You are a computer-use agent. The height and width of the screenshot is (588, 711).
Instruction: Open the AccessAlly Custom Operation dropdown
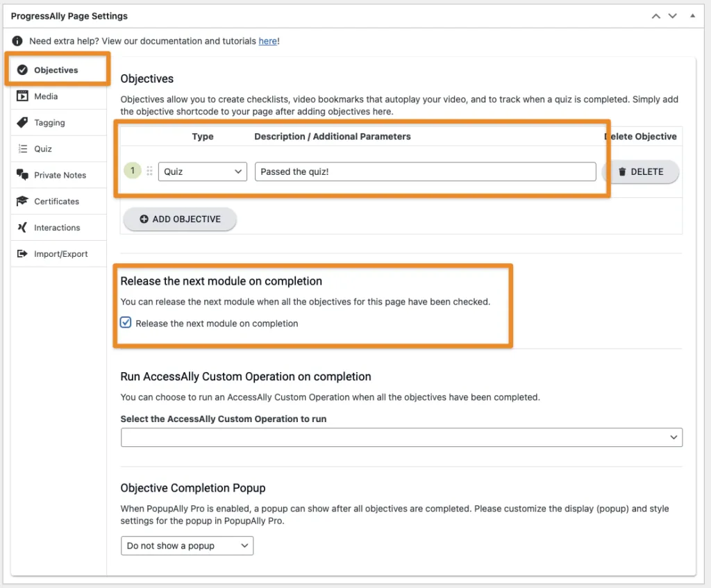tap(401, 437)
